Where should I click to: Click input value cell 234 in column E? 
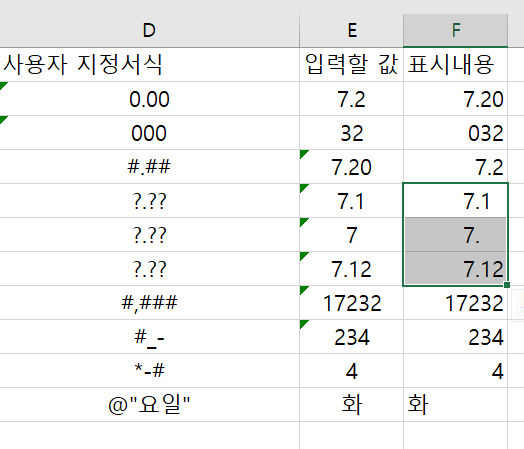point(352,337)
